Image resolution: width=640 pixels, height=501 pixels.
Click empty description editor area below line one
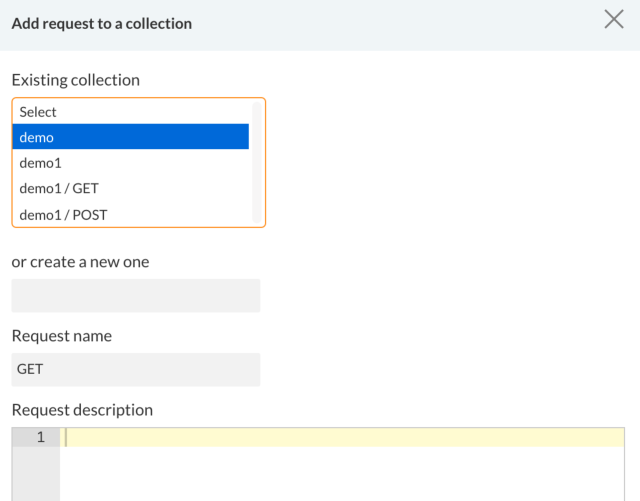pyautogui.click(x=340, y=475)
